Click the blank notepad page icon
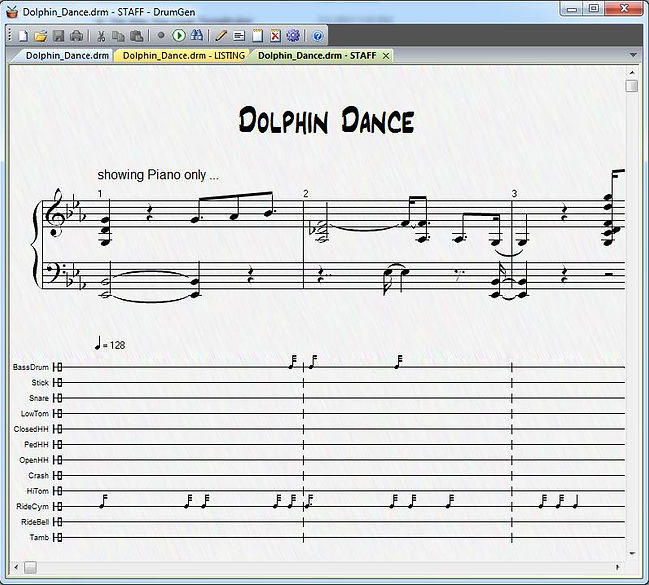This screenshot has height=585, width=649. coord(257,36)
